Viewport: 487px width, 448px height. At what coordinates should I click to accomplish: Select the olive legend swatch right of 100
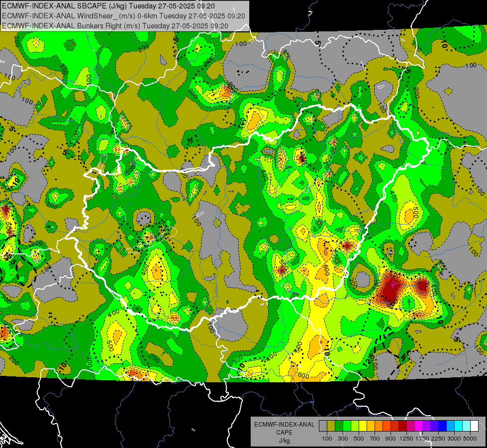click(331, 426)
